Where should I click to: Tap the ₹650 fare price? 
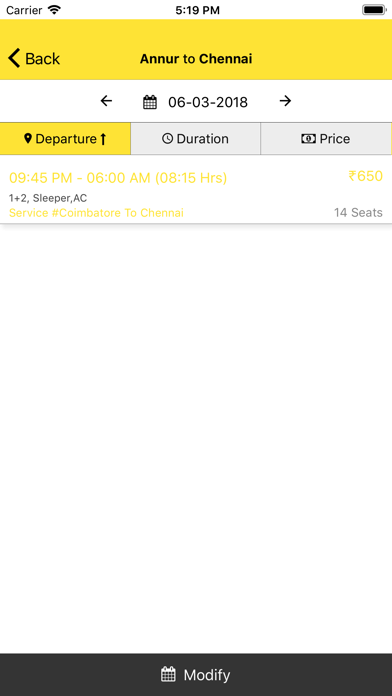click(365, 176)
